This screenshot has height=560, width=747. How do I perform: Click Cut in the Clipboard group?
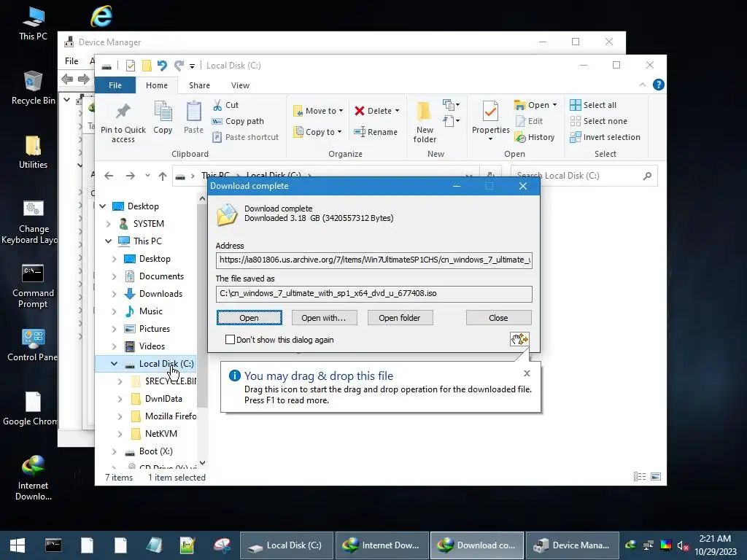coord(226,105)
